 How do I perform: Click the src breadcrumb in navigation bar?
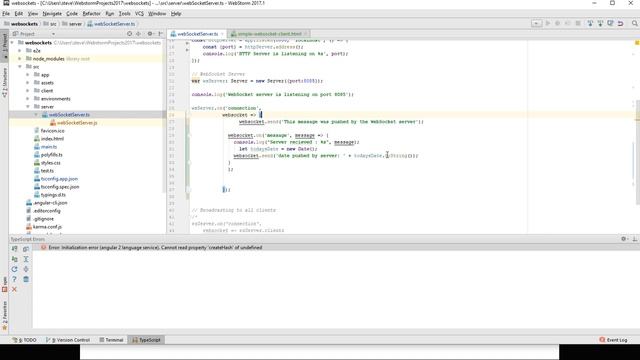50,24
